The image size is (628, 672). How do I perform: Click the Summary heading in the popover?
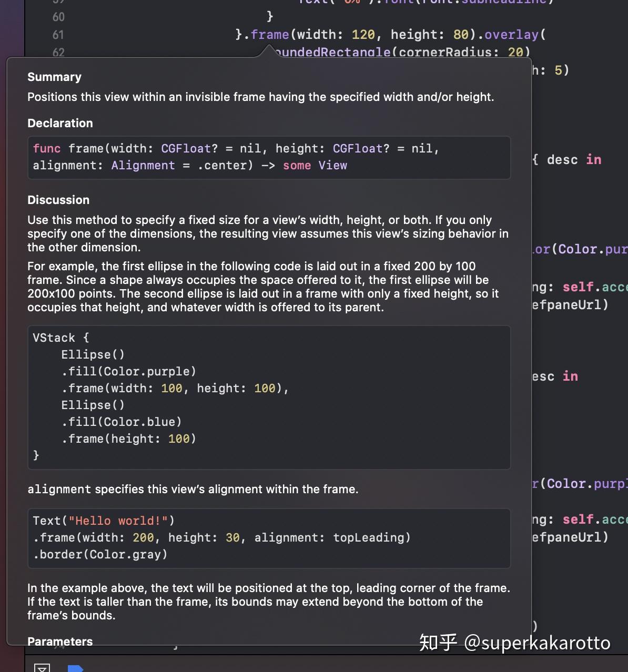pos(54,77)
